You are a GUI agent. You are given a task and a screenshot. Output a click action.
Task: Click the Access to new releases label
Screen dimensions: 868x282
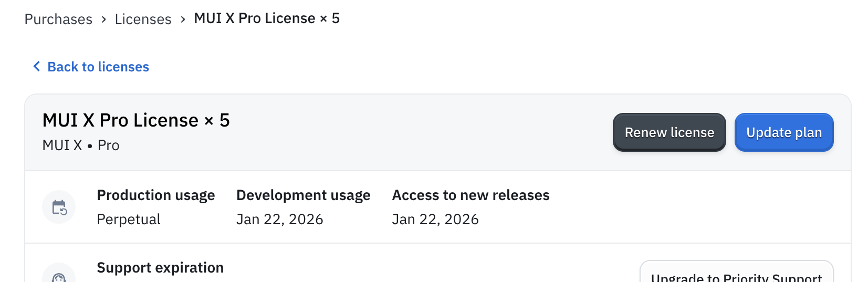click(x=471, y=195)
